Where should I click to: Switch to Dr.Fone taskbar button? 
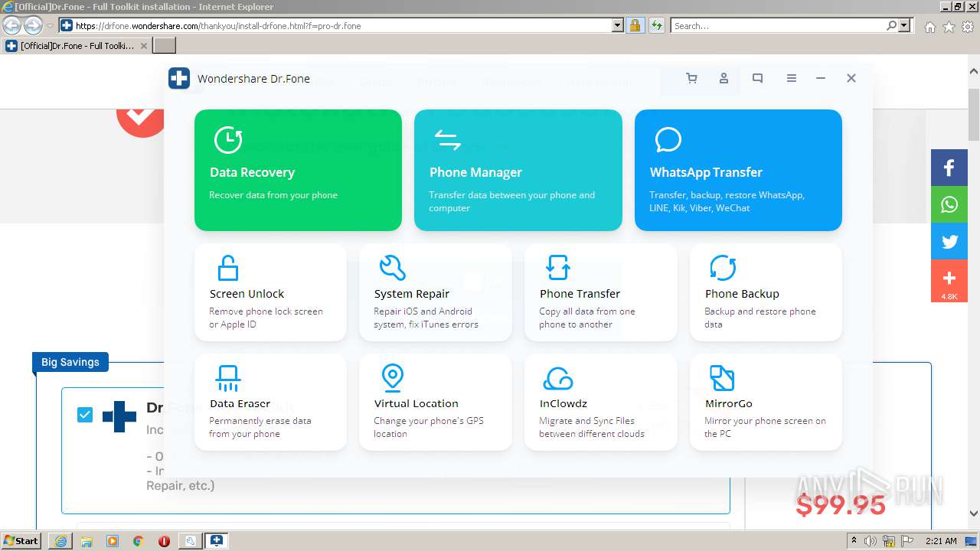pos(217,541)
